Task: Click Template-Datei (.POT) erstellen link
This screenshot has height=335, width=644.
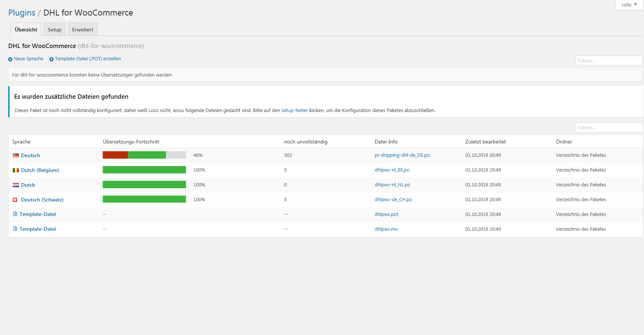Action: click(88, 59)
